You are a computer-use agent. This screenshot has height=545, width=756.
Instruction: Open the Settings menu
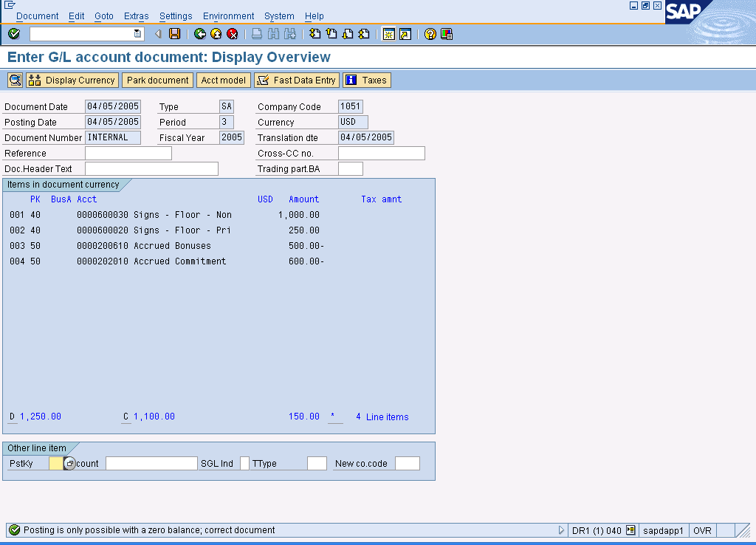[176, 16]
